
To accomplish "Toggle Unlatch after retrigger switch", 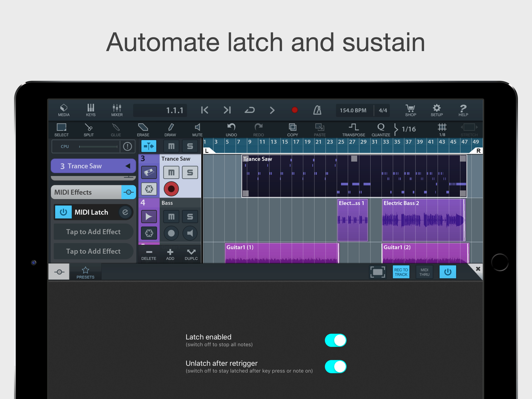I will coord(336,366).
